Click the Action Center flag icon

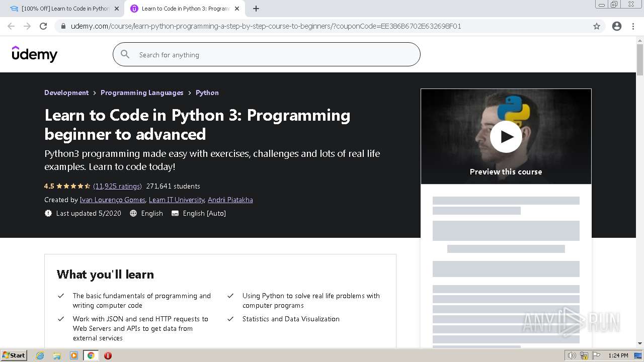(x=596, y=355)
